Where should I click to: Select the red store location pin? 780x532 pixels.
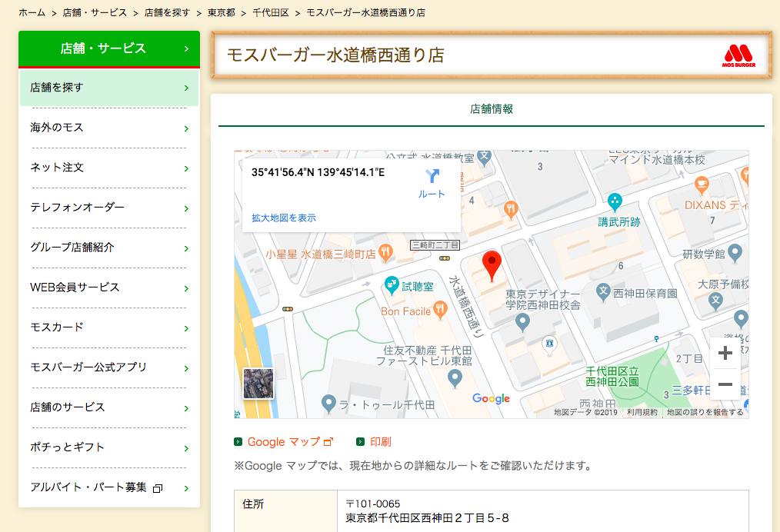click(x=492, y=264)
